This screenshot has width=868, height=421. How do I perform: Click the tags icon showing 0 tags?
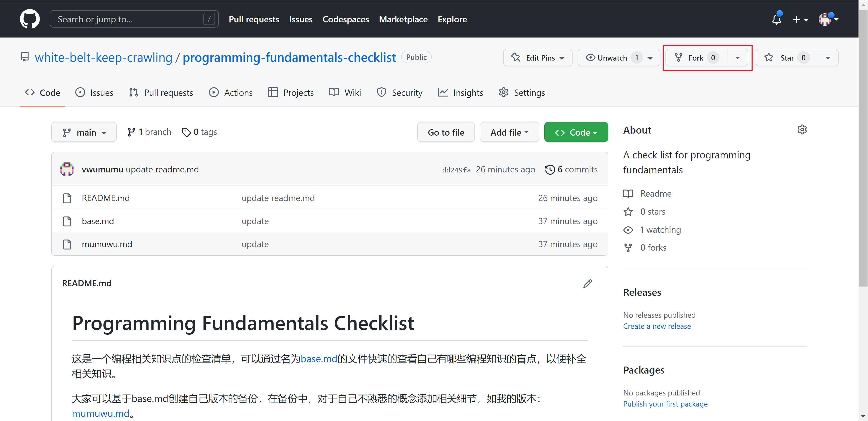pos(186,132)
